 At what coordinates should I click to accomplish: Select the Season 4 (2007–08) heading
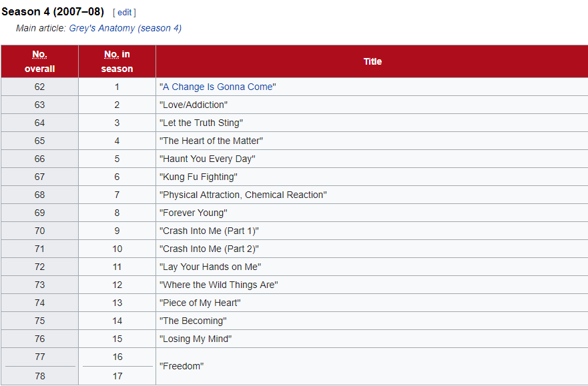[53, 12]
